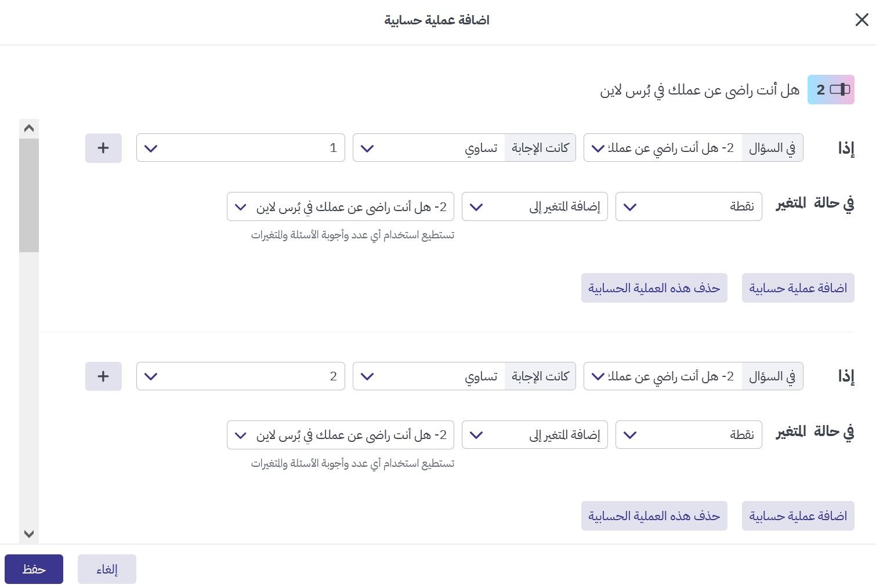Open نقطة variable dropdown in first operation
Image resolution: width=876 pixels, height=588 pixels.
click(x=689, y=206)
